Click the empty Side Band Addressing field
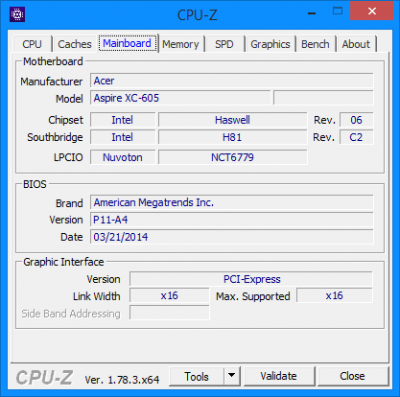 click(169, 313)
